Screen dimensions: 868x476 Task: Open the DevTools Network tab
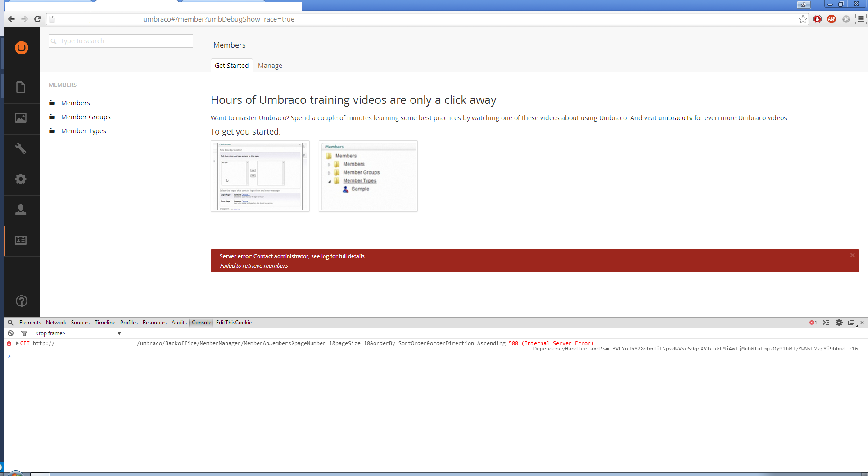(56, 323)
